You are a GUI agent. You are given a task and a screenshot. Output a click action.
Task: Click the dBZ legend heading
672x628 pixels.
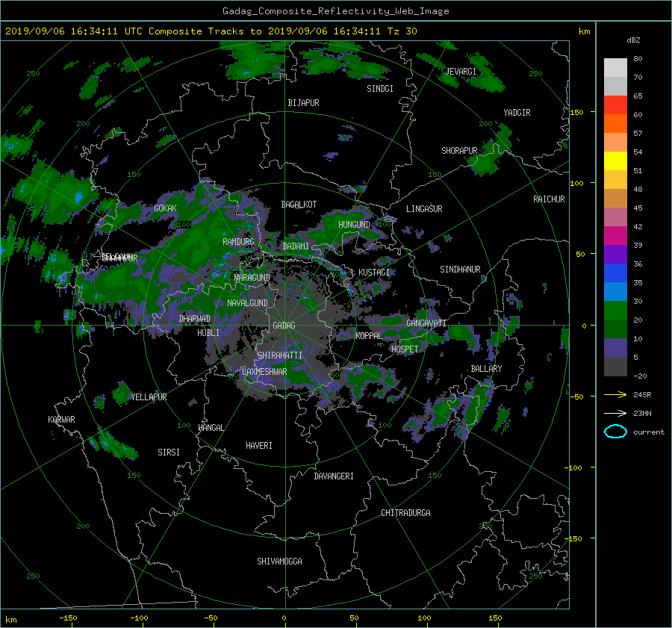pos(633,40)
